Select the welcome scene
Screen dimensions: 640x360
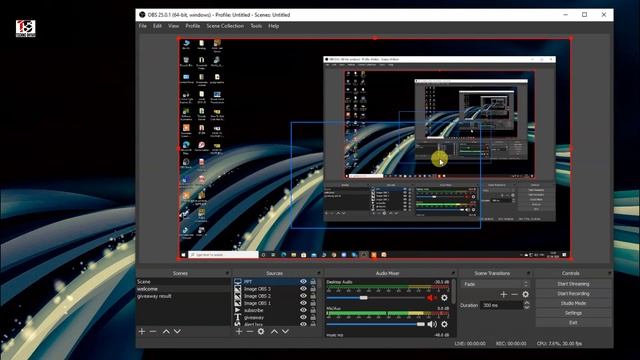click(x=183, y=289)
